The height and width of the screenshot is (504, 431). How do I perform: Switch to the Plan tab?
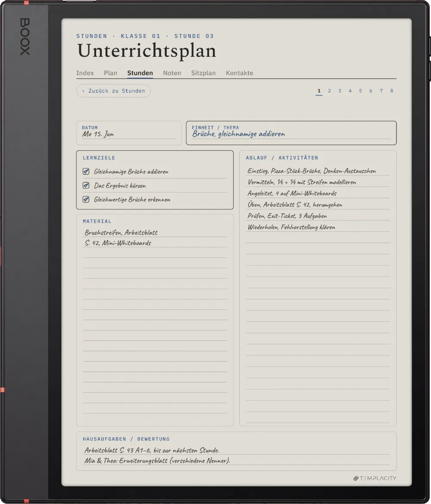point(110,73)
